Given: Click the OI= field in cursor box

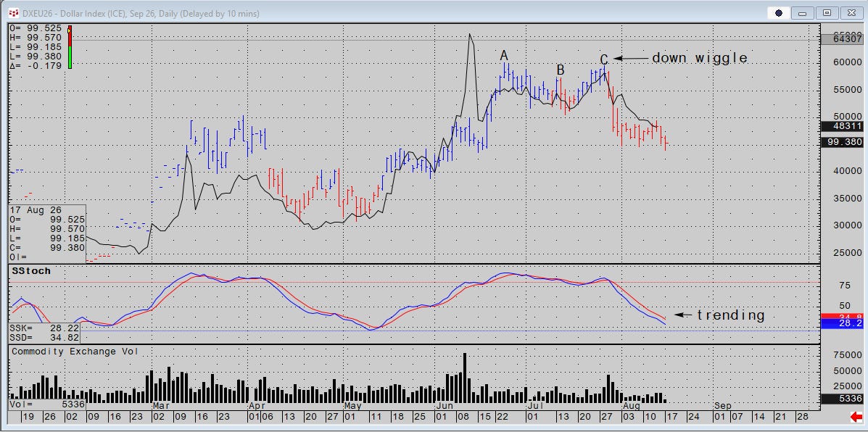Looking at the screenshot, I should click(x=17, y=257).
